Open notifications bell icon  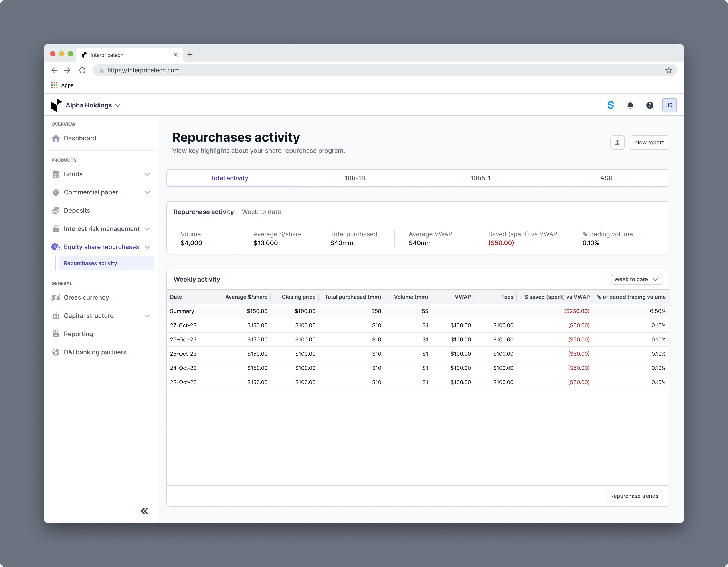[x=630, y=105]
